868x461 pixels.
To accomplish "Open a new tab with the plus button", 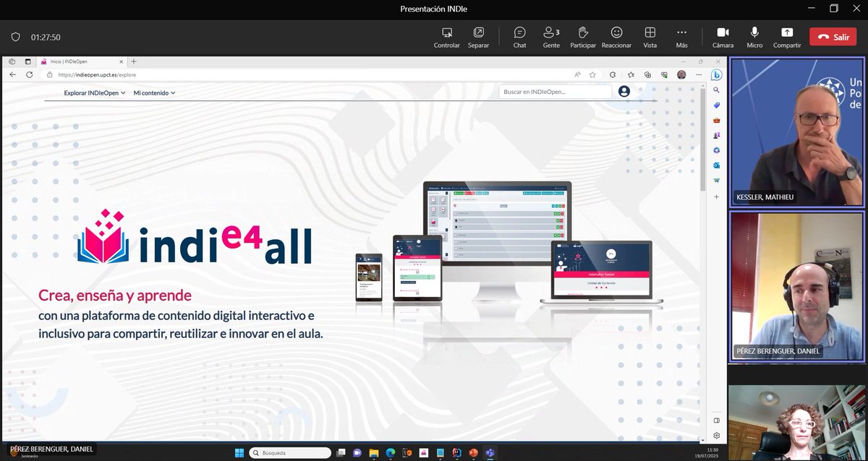I will [x=134, y=61].
